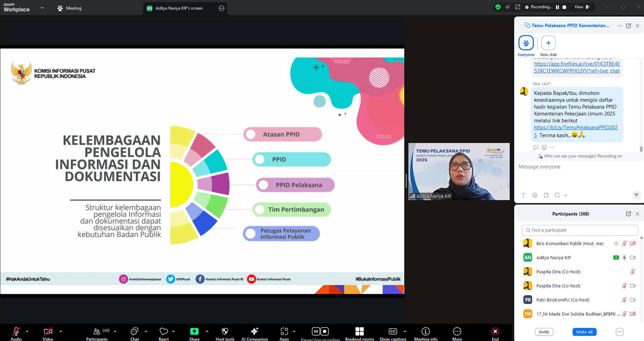Stop recording from the top Recording indicator

point(564,7)
